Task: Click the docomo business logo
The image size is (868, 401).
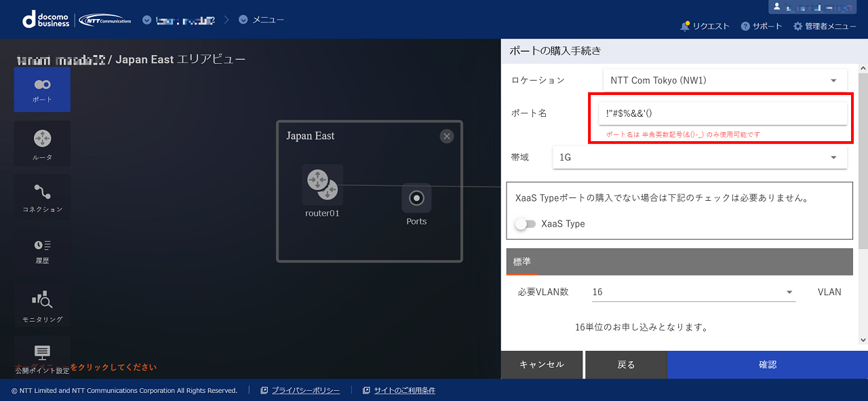Action: pyautogui.click(x=46, y=20)
